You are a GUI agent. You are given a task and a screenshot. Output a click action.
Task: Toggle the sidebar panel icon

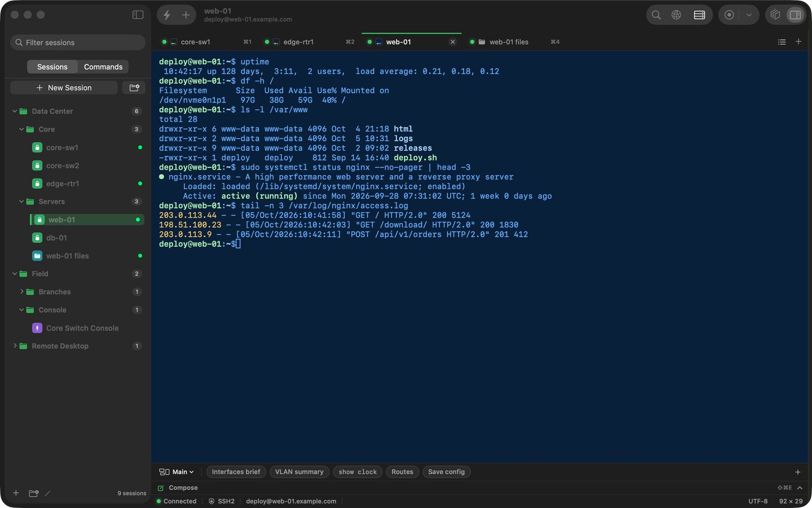pos(138,15)
